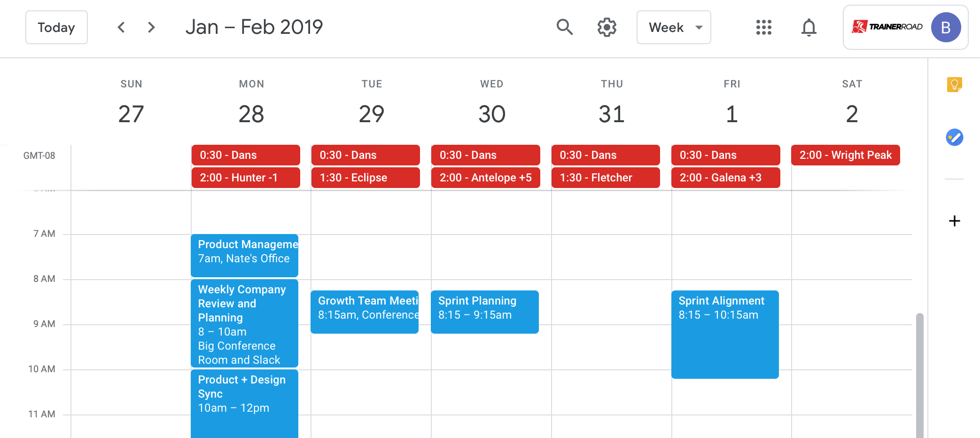This screenshot has width=980, height=438.
Task: Click the Today button
Action: point(56,27)
